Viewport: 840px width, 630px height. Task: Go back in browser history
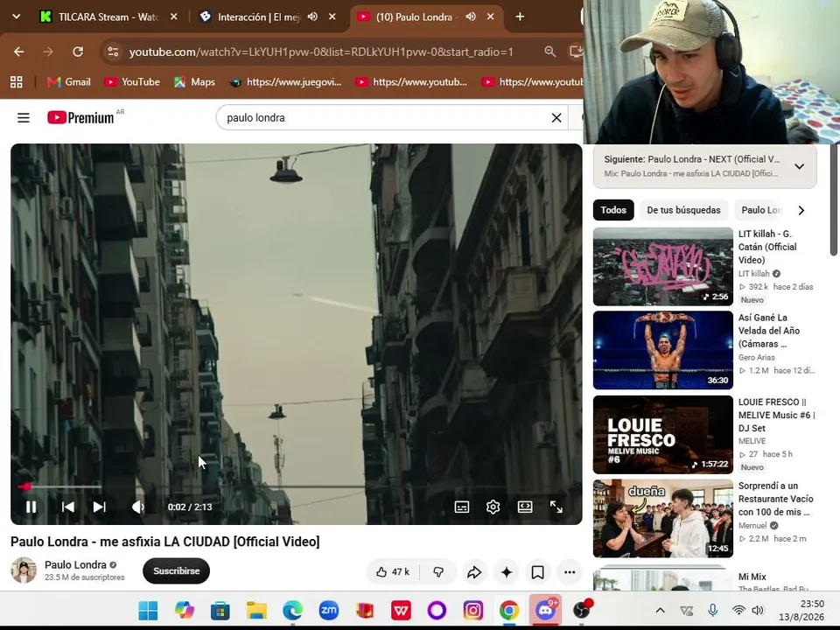[x=19, y=52]
